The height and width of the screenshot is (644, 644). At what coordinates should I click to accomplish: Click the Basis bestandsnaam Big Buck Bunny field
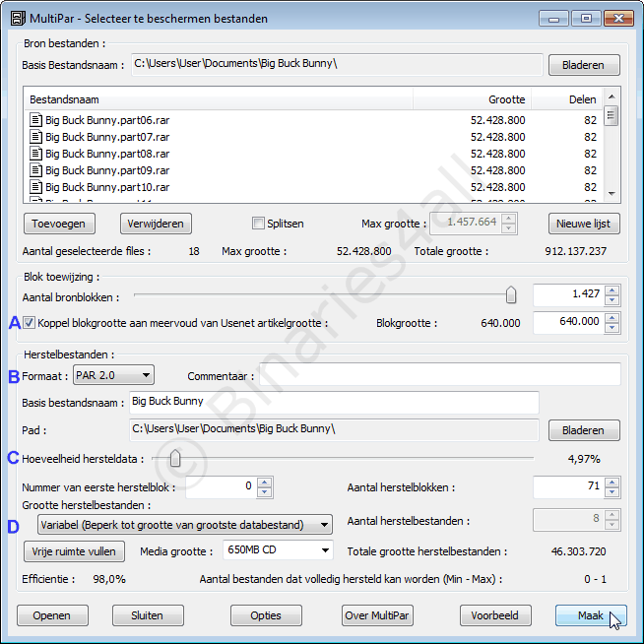334,403
